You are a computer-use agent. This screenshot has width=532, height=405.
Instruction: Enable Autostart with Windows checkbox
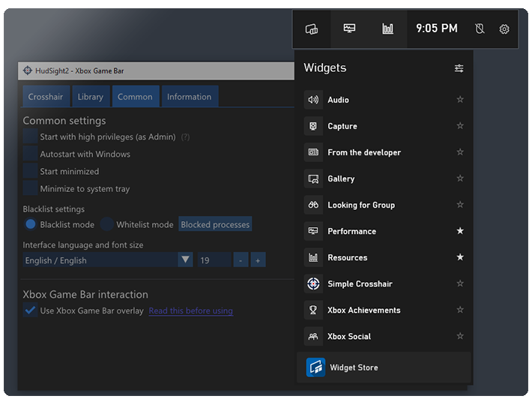[30, 154]
